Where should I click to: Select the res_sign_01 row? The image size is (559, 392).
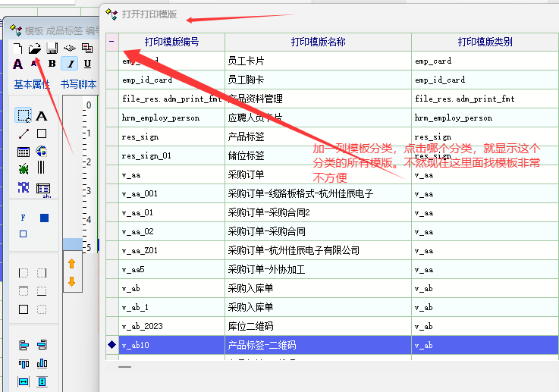click(332, 155)
